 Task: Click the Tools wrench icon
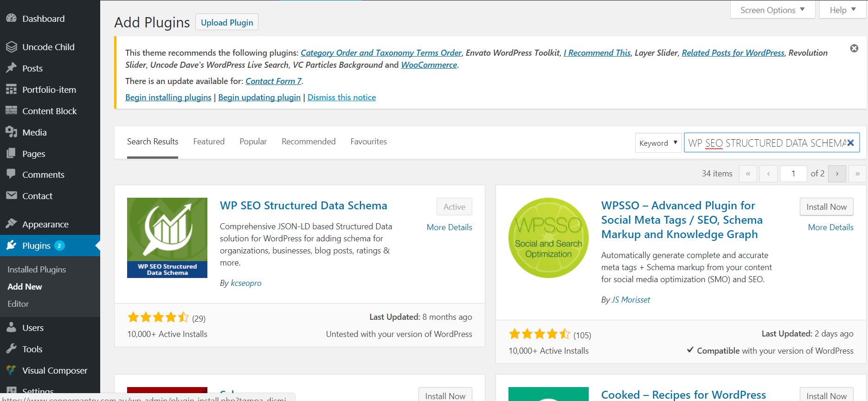click(11, 349)
